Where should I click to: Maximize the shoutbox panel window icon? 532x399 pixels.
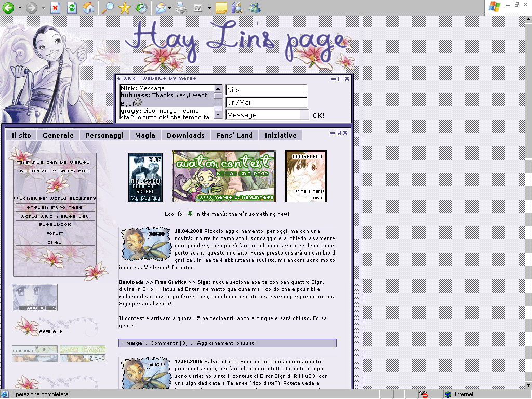[340, 79]
